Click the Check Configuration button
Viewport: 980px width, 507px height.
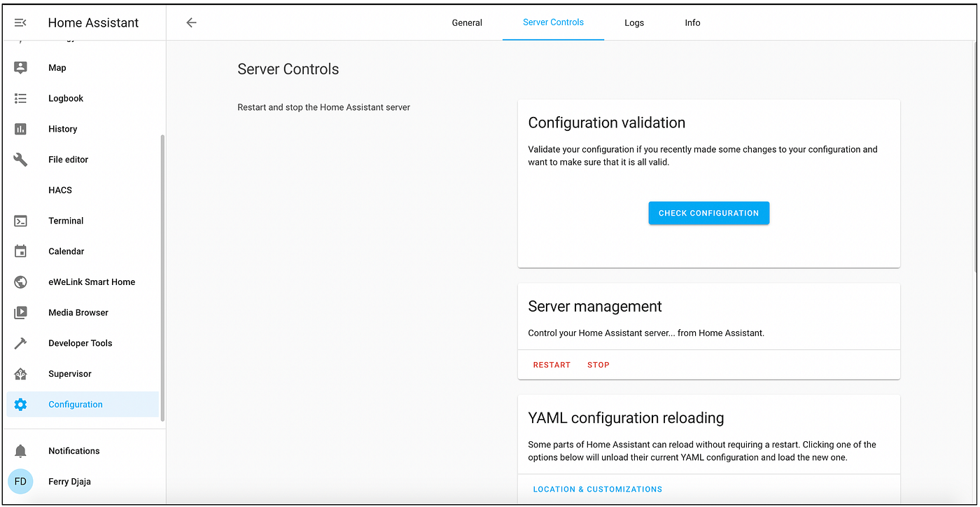tap(709, 213)
